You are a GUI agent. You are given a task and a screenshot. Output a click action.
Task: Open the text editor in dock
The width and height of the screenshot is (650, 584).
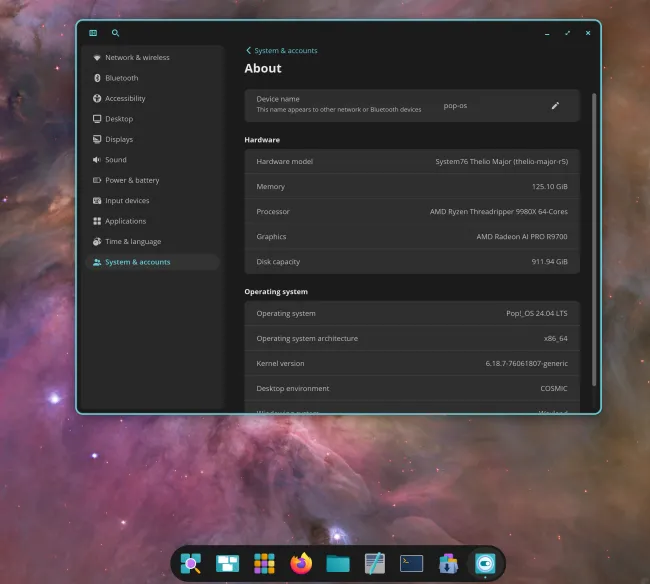click(375, 564)
